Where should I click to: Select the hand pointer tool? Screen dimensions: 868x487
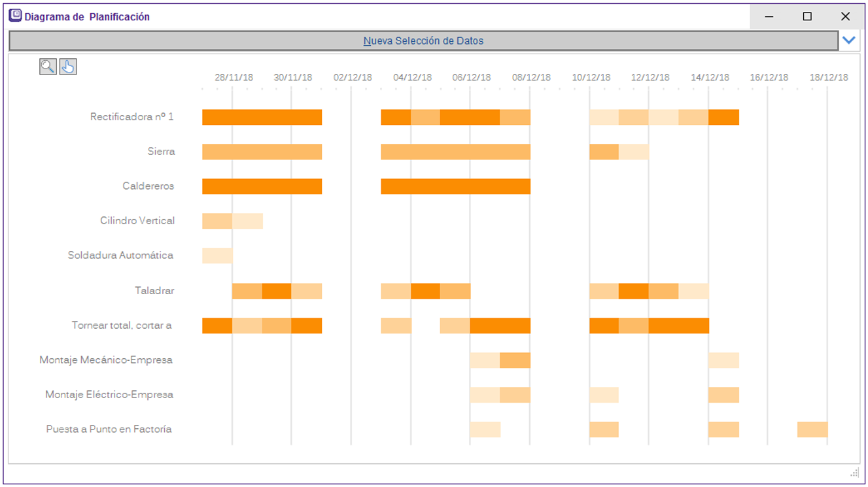[68, 66]
